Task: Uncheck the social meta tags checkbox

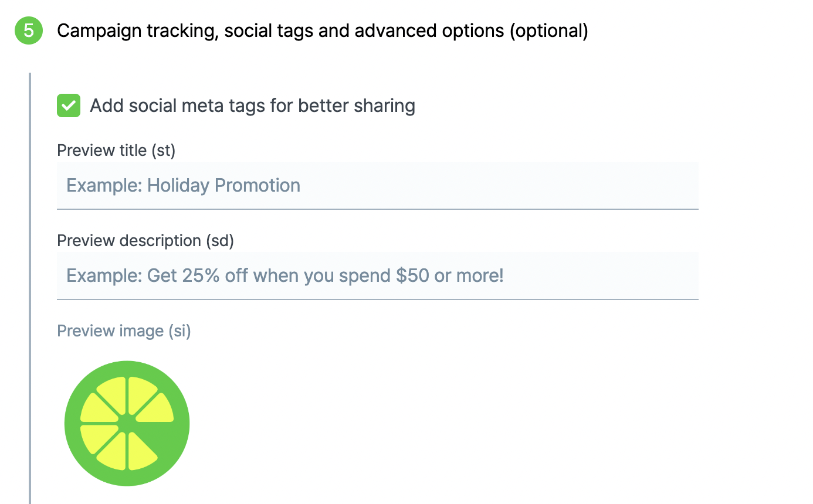Action: (69, 106)
